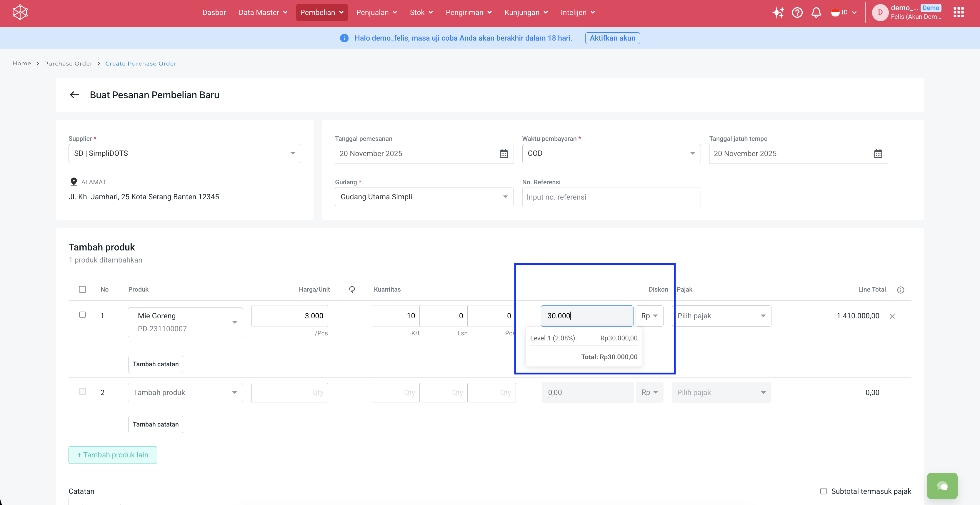Click Tambah produk lain button

[113, 455]
